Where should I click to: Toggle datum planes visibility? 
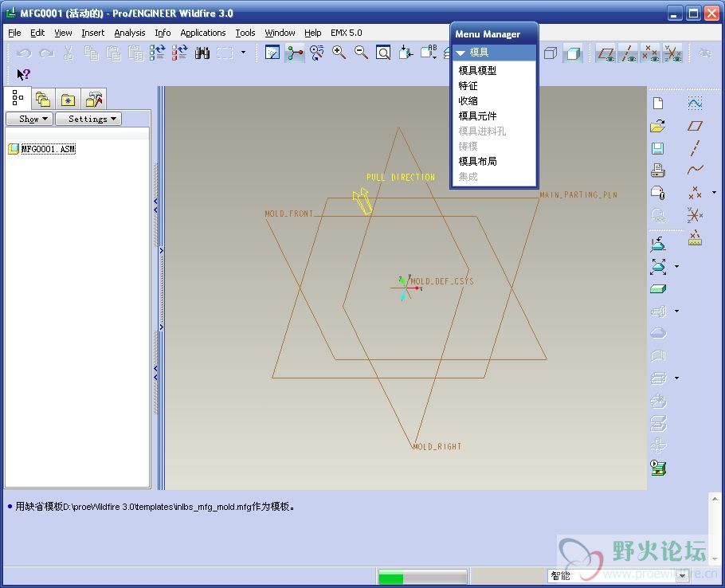pos(605,53)
